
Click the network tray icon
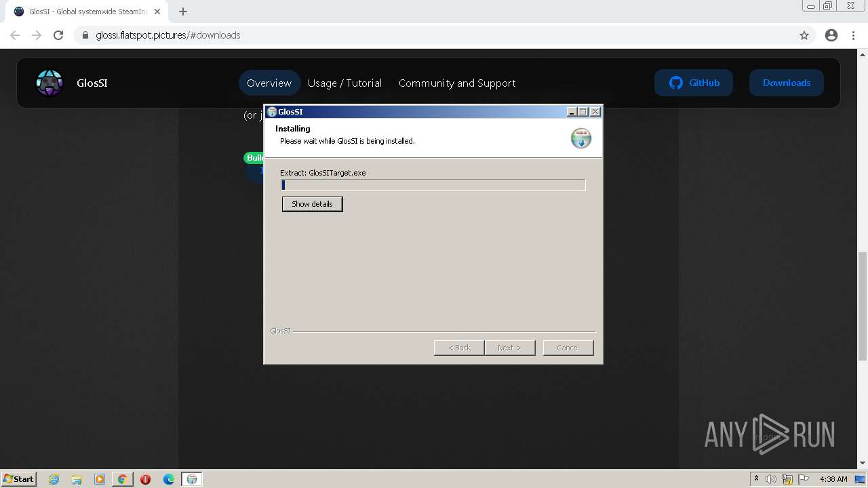(787, 479)
